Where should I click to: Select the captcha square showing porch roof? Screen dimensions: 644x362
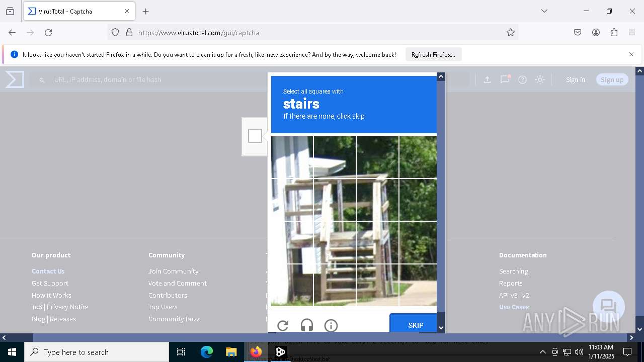pyautogui.click(x=335, y=157)
